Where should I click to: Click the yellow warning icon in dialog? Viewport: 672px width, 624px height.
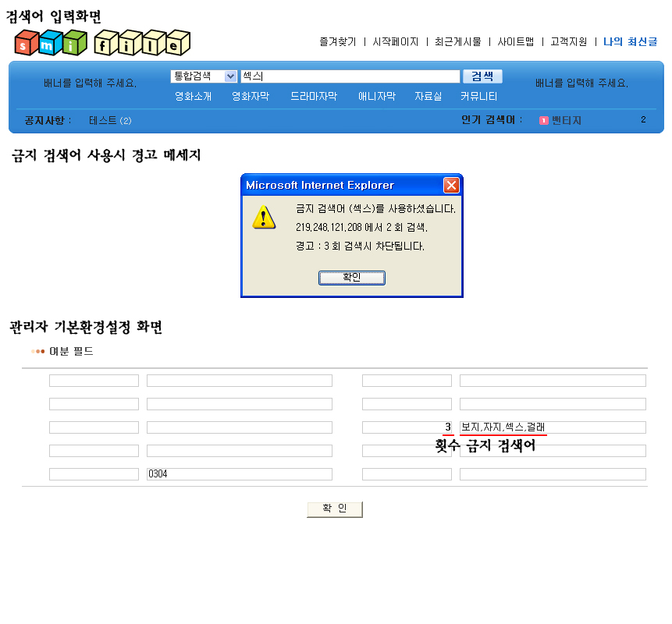[264, 218]
